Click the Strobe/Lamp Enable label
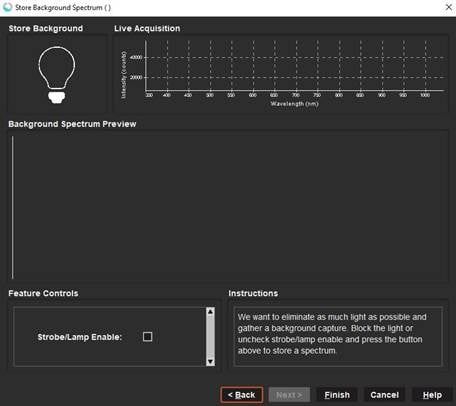The height and width of the screenshot is (406, 456). point(80,337)
